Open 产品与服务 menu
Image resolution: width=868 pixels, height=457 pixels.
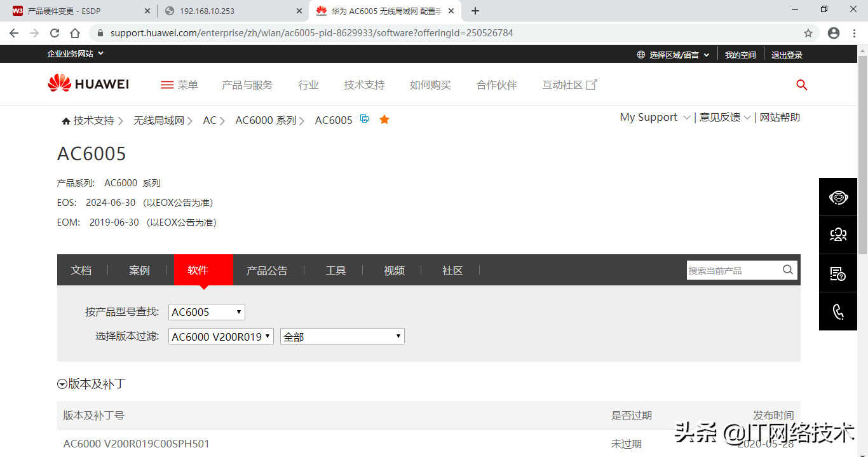point(247,85)
